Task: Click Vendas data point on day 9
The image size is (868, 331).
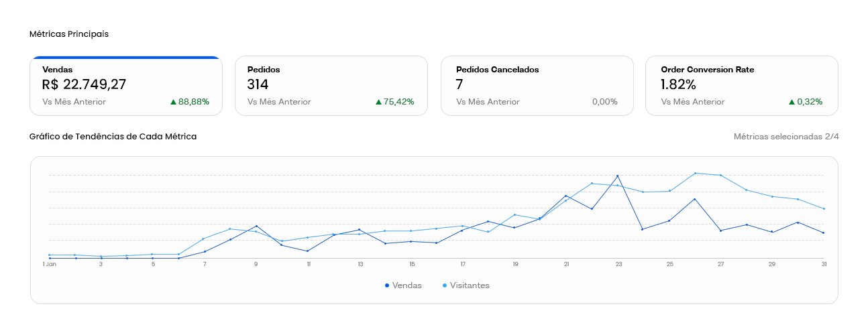Action: click(x=256, y=226)
